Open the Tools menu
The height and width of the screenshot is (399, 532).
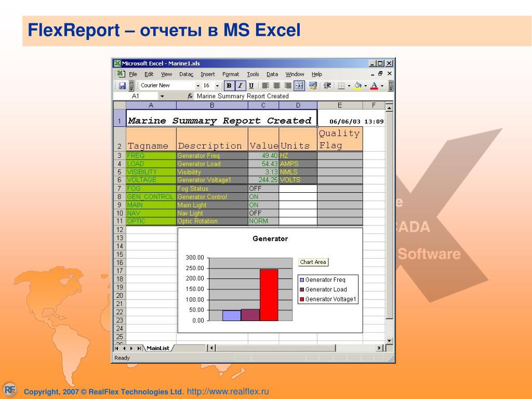253,74
